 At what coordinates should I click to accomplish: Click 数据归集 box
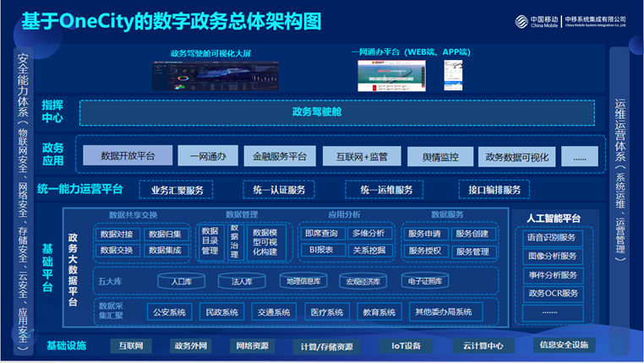point(166,234)
